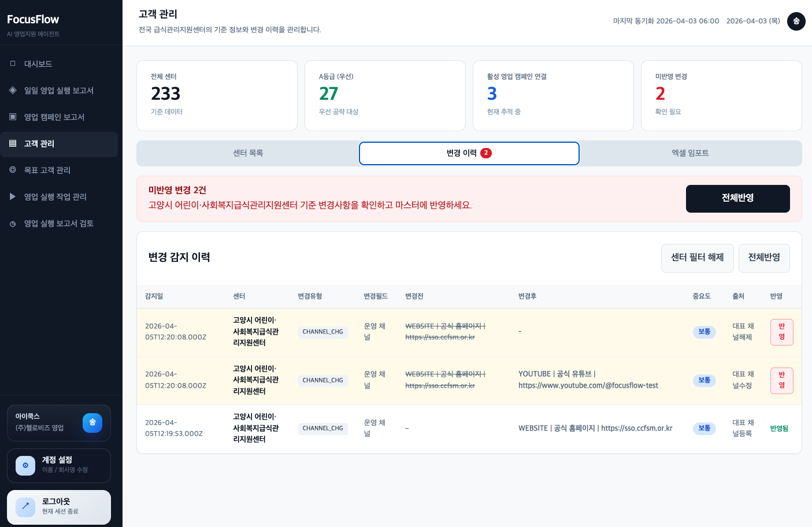Select the 변경 이력 tab
Viewport: 812px width, 527px height.
point(469,153)
